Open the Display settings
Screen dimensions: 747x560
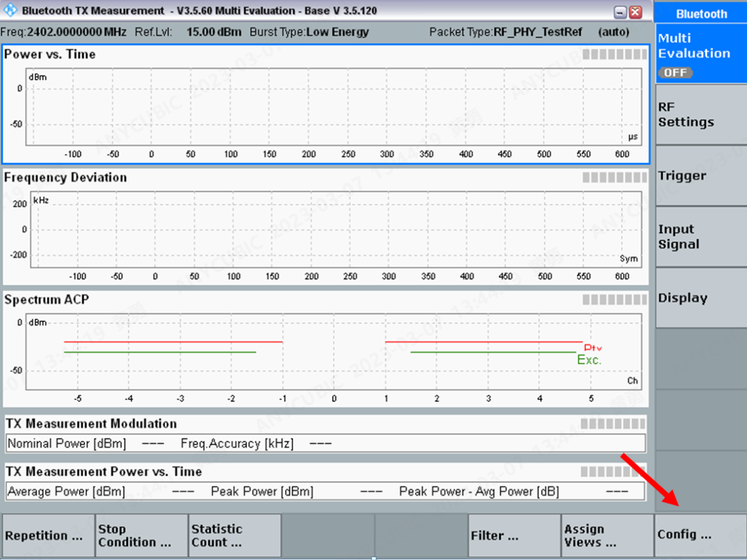click(699, 297)
